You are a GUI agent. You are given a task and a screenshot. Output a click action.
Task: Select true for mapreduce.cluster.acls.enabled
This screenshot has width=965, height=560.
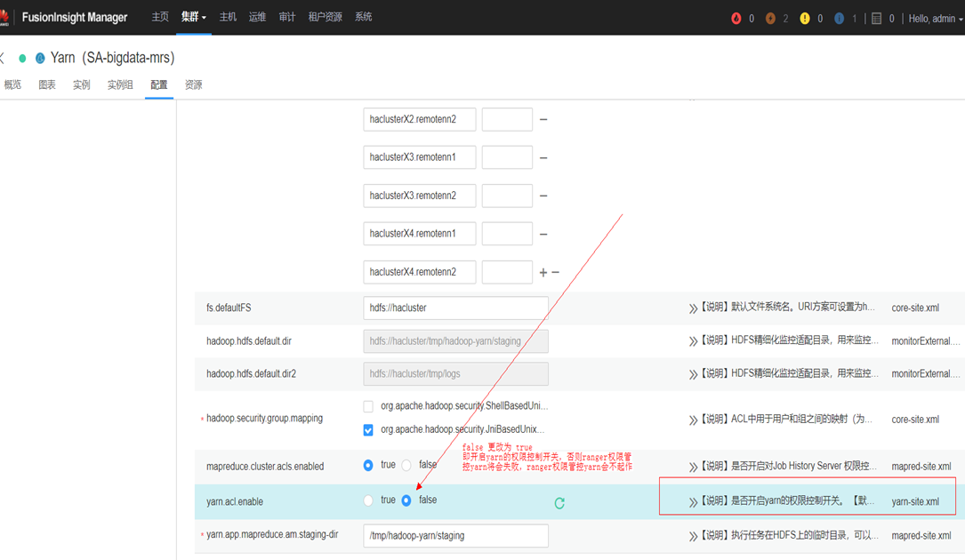point(368,465)
